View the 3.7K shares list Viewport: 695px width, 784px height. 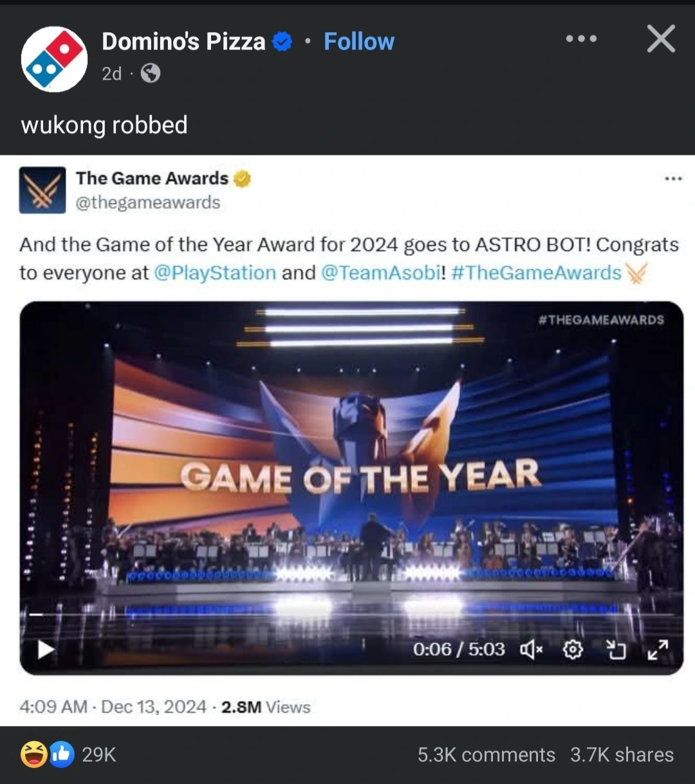pyautogui.click(x=622, y=754)
